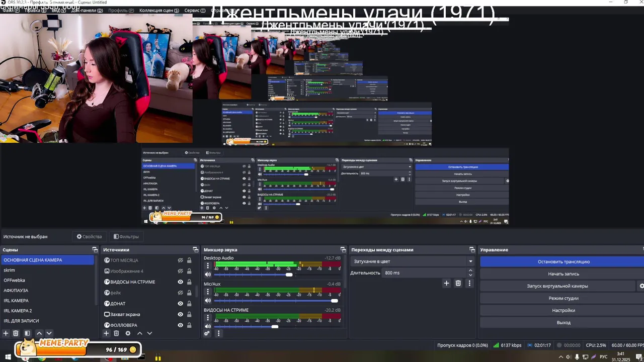
Task: Undock the Sources panel via its float icon
Action: (x=196, y=250)
